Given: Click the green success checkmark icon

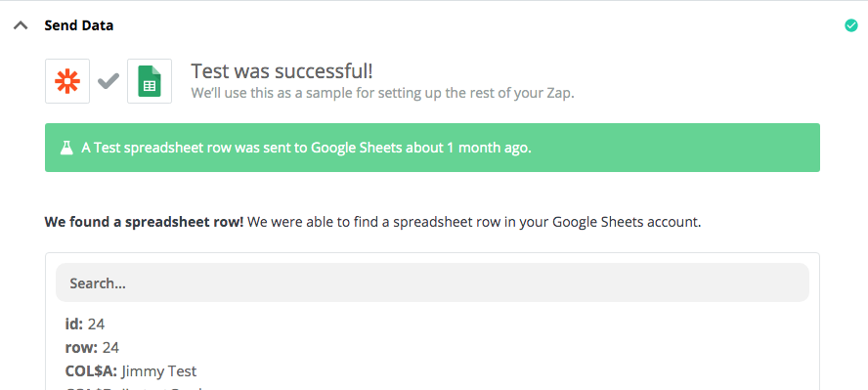Looking at the screenshot, I should coord(850,25).
